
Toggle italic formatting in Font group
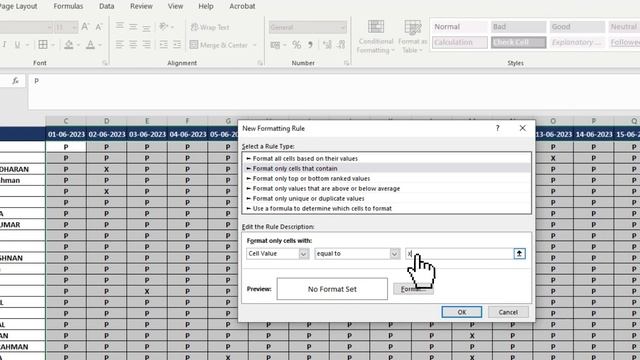point(4,44)
